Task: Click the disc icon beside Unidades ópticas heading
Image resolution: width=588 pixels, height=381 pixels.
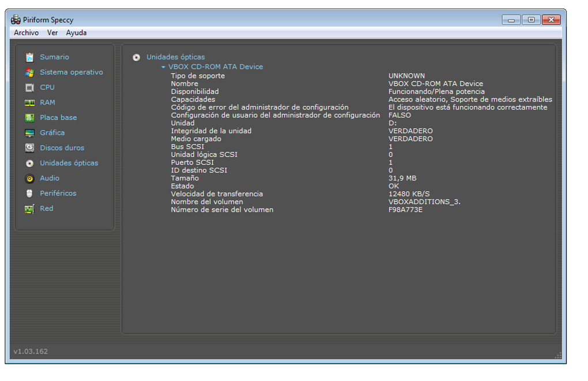Action: [137, 58]
